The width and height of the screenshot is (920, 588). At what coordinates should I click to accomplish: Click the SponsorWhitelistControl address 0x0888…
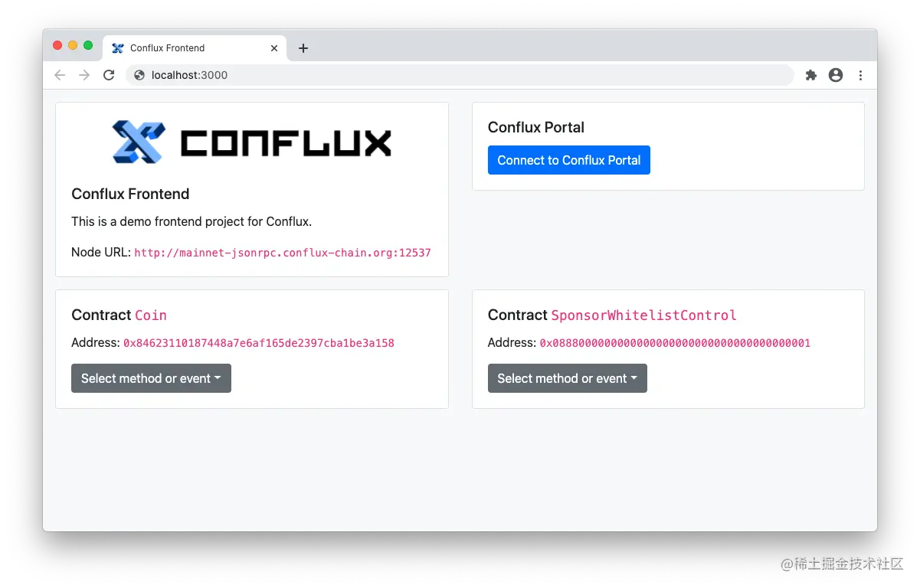[x=675, y=343]
